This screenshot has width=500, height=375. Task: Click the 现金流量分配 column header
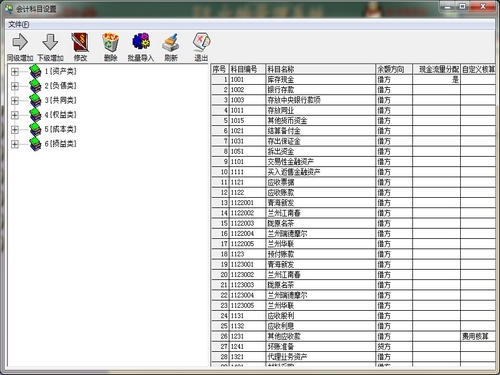point(436,69)
